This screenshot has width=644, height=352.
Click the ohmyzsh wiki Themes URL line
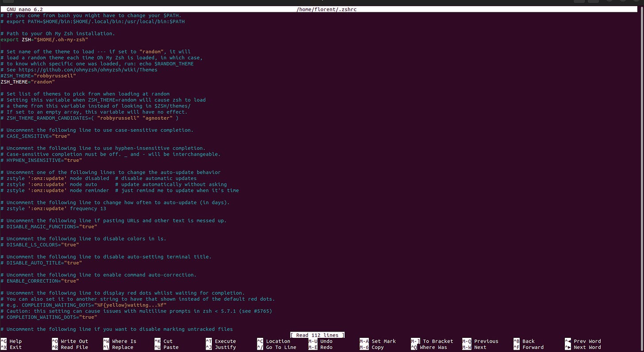pyautogui.click(x=79, y=69)
